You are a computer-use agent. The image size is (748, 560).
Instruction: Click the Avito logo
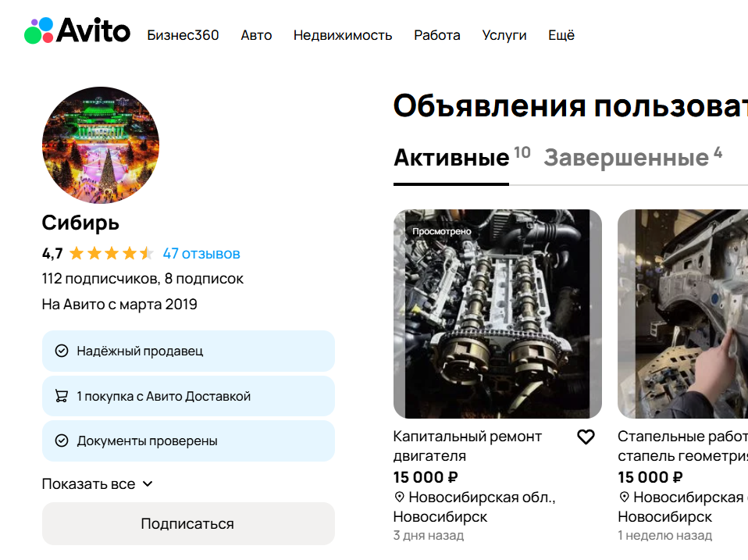(77, 31)
